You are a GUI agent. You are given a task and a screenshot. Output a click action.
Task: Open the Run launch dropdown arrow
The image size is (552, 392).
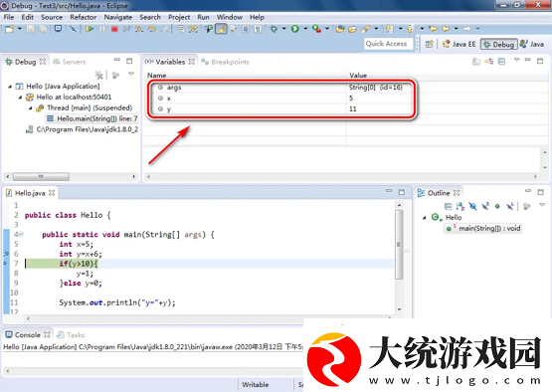[x=305, y=29]
